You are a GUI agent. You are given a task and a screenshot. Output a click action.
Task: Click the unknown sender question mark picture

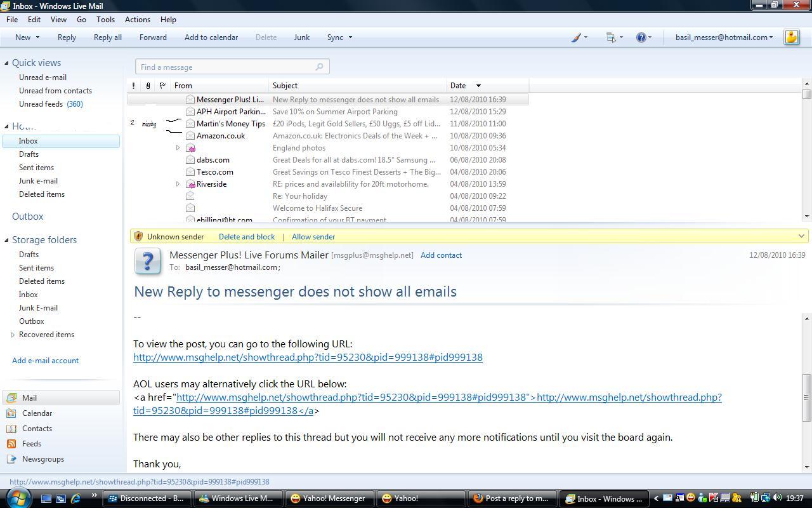pyautogui.click(x=148, y=262)
